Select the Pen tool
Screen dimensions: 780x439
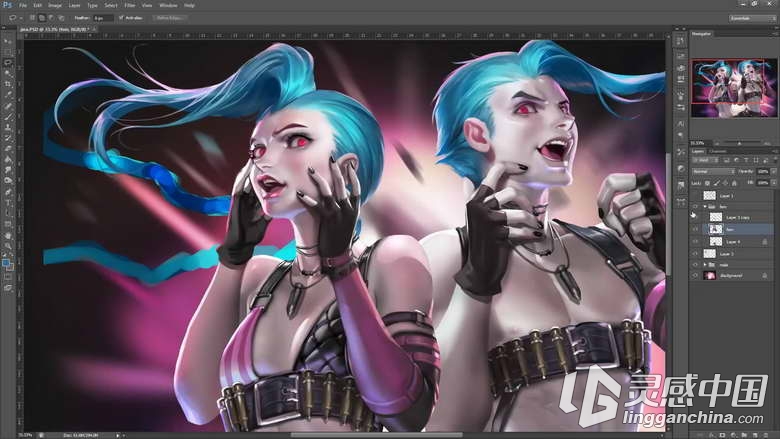[x=8, y=191]
